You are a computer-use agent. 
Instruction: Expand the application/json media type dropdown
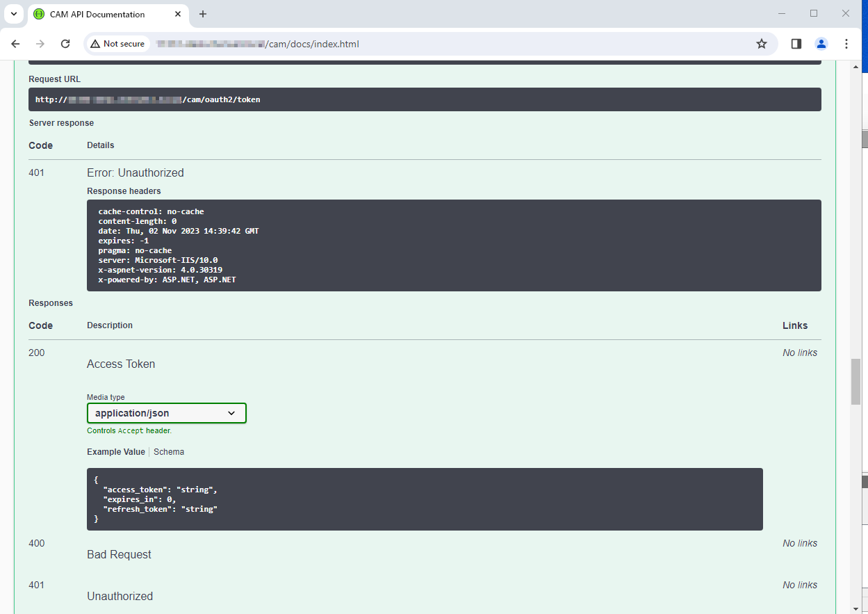166,413
